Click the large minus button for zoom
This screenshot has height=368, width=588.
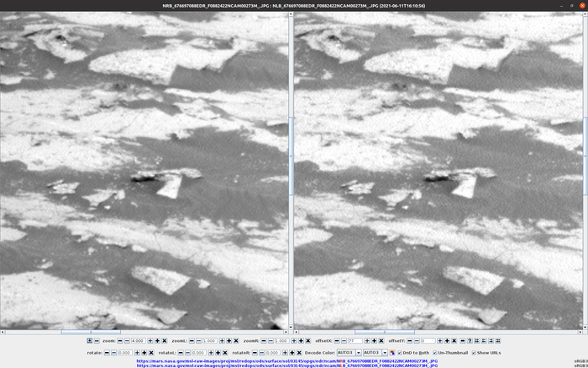pyautogui.click(x=120, y=341)
